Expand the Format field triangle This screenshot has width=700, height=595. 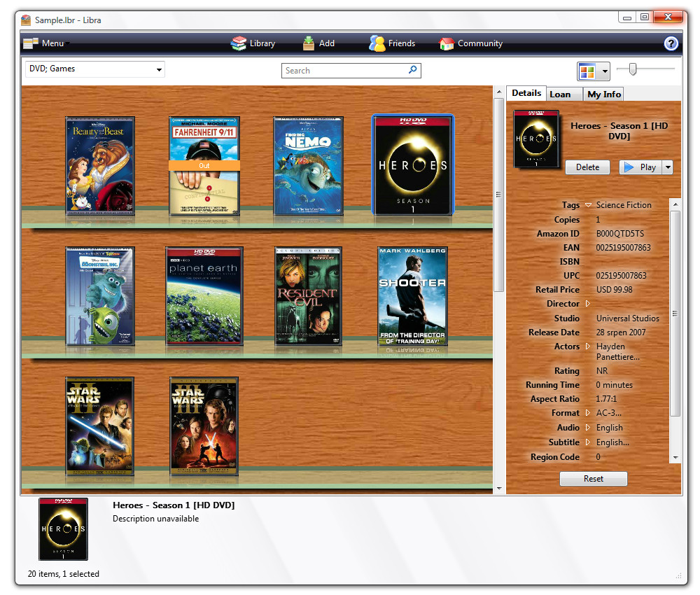pyautogui.click(x=588, y=413)
